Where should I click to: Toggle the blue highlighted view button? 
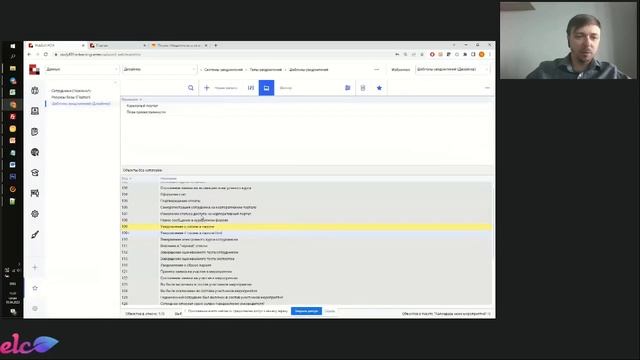click(x=266, y=88)
